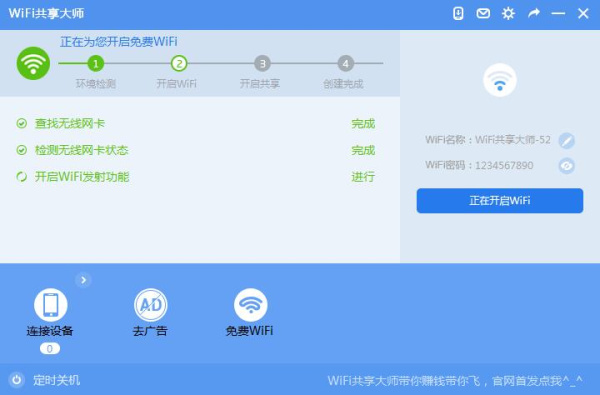Click the 查找无线网卡 text
The image size is (600, 395).
pyautogui.click(x=70, y=123)
